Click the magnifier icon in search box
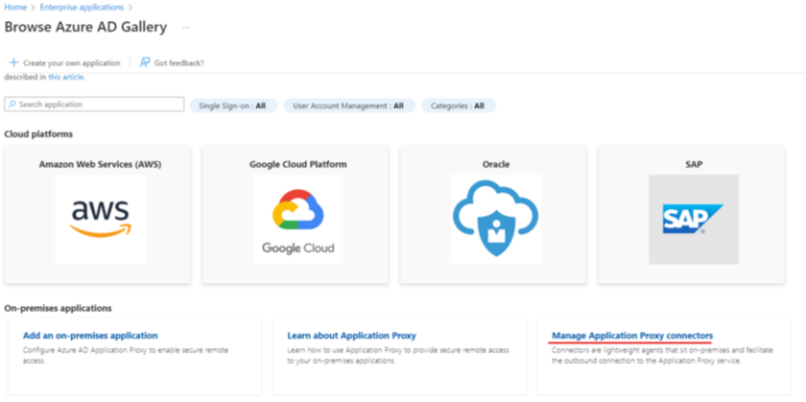The width and height of the screenshot is (806, 402). coord(12,104)
